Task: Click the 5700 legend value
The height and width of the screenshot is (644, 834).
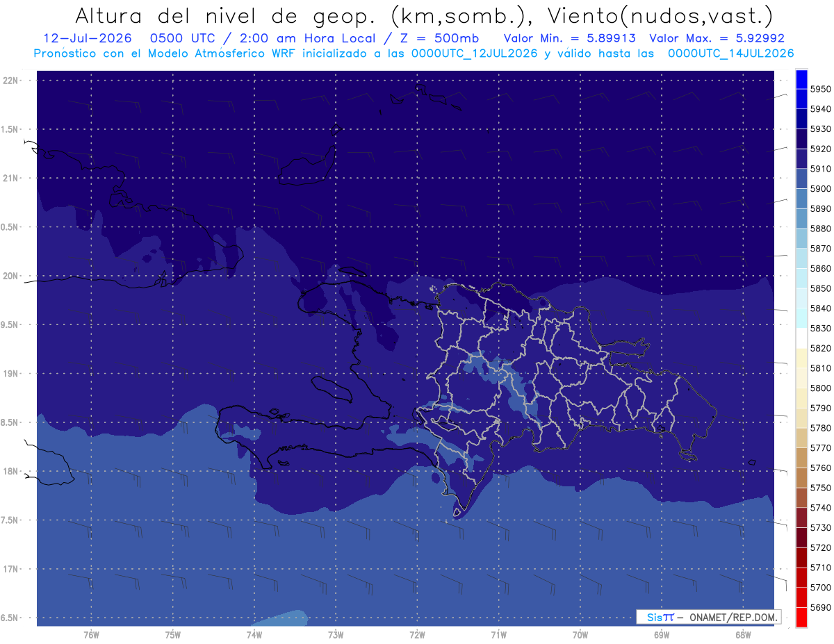Action: click(820, 588)
